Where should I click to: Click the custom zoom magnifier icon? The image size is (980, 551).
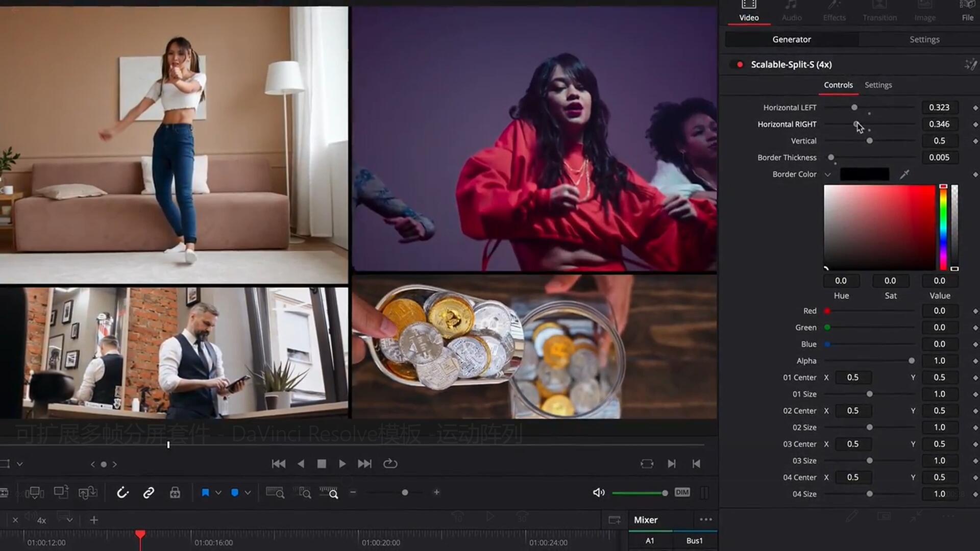329,492
